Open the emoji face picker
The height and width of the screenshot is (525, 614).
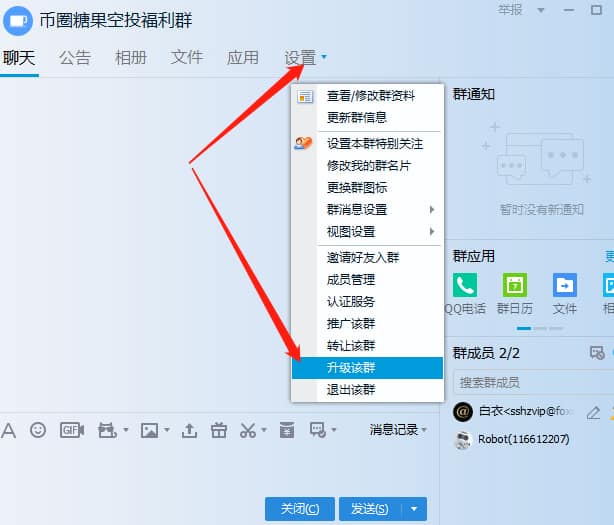click(38, 430)
